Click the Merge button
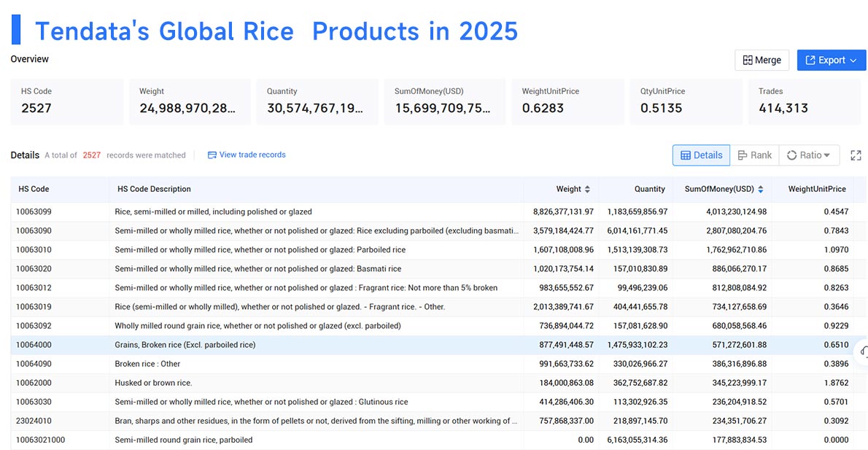The image size is (868, 450). [762, 61]
